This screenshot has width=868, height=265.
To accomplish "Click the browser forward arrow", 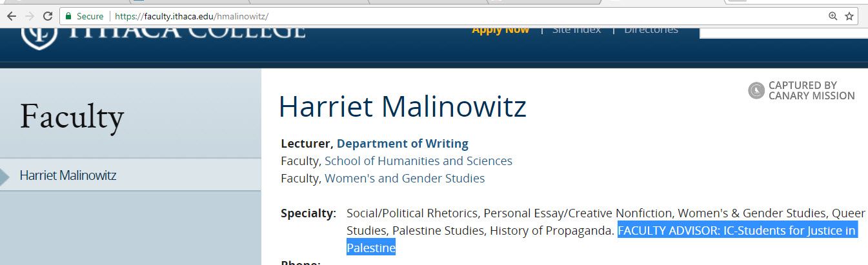I will 29,16.
